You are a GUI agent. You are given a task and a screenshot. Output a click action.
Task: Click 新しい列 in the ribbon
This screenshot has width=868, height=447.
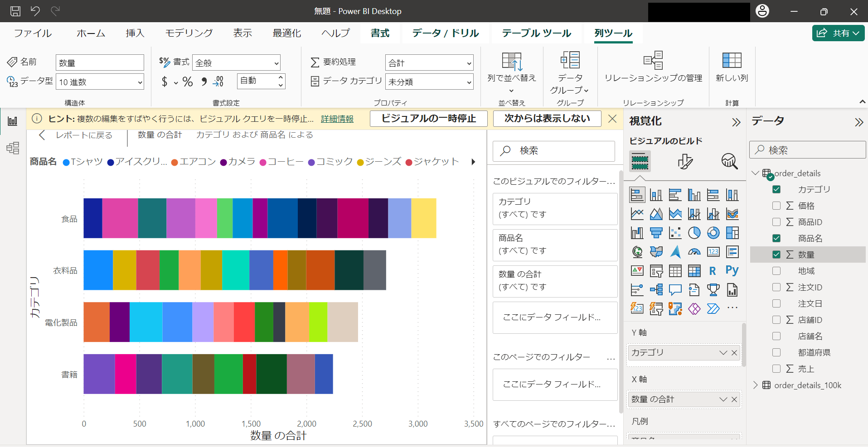coord(732,67)
